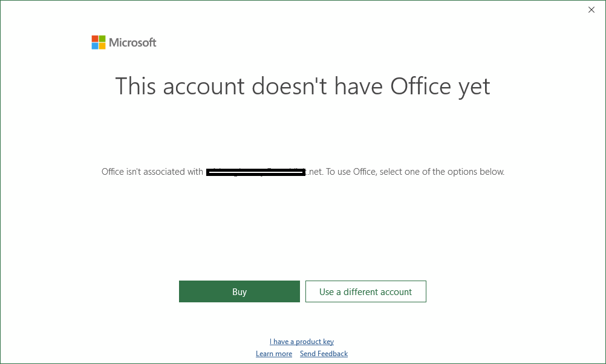606x364 pixels.
Task: Click the blue square of Microsoft logo
Action: coord(95,46)
